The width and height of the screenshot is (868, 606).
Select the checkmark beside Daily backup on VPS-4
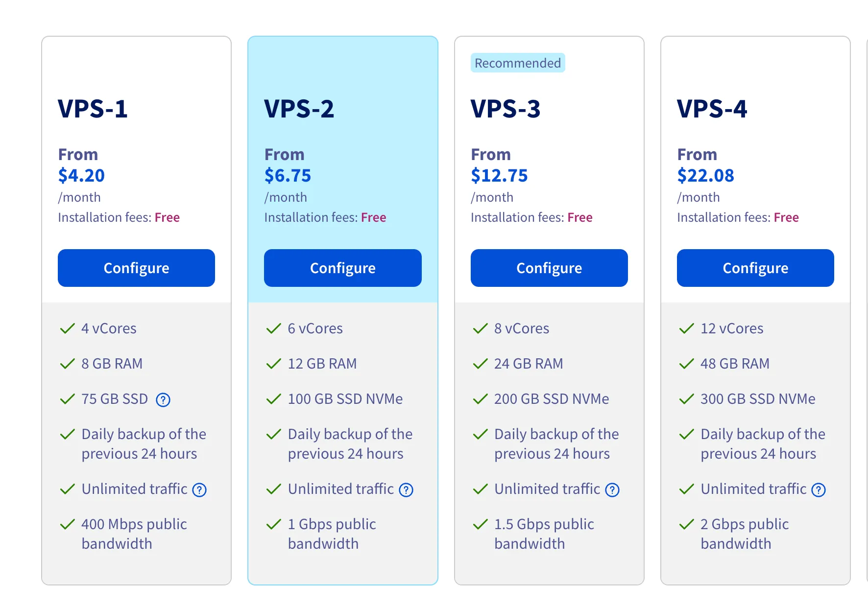pyautogui.click(x=686, y=434)
